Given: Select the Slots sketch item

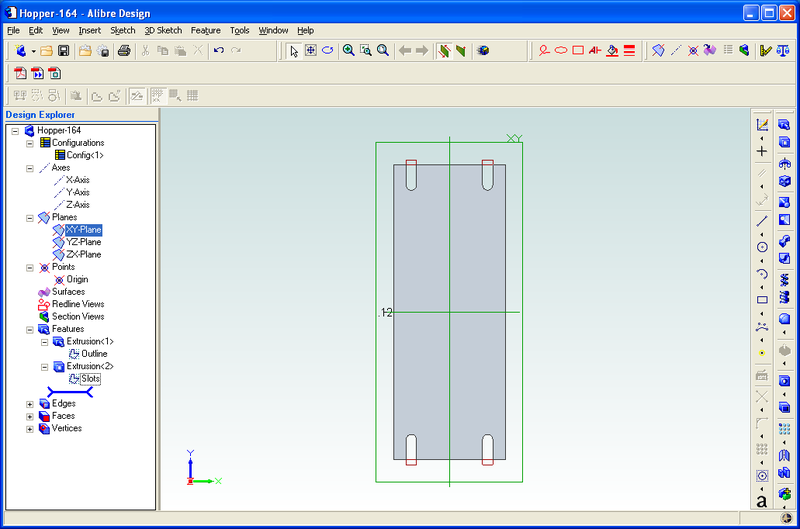Looking at the screenshot, I should (x=90, y=379).
